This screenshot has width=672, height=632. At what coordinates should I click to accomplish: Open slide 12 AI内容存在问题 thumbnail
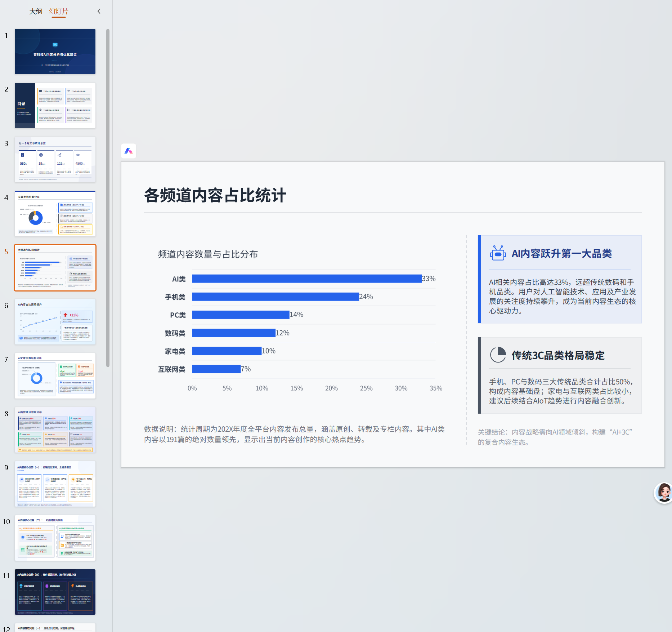point(55,628)
